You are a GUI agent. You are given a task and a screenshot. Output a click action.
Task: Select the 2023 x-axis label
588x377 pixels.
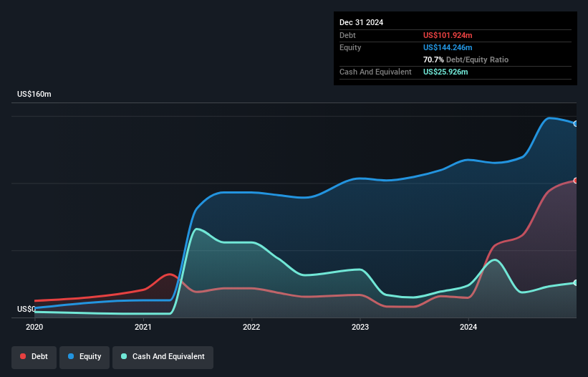(360, 327)
